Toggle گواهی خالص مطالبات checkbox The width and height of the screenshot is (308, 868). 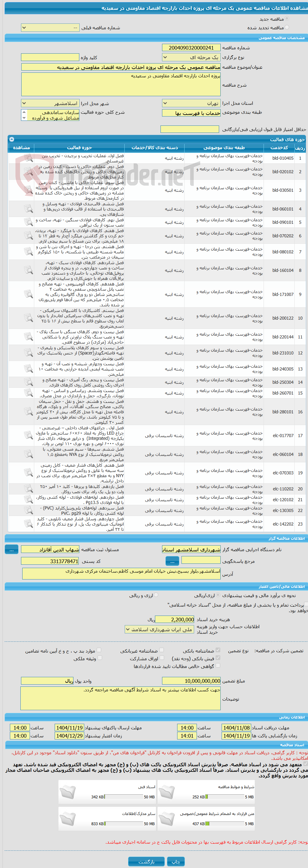(x=218, y=665)
